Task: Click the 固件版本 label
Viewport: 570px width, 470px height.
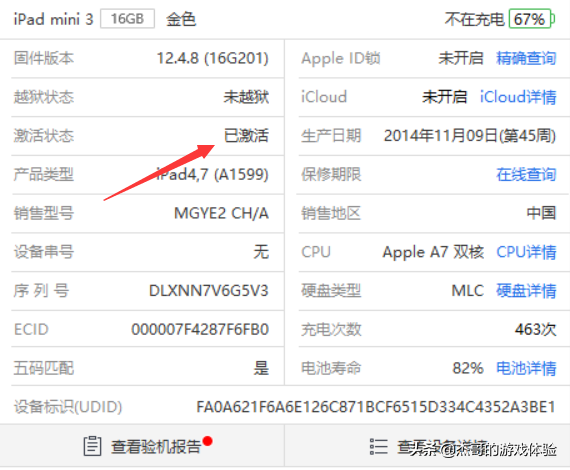Action: pos(44,58)
